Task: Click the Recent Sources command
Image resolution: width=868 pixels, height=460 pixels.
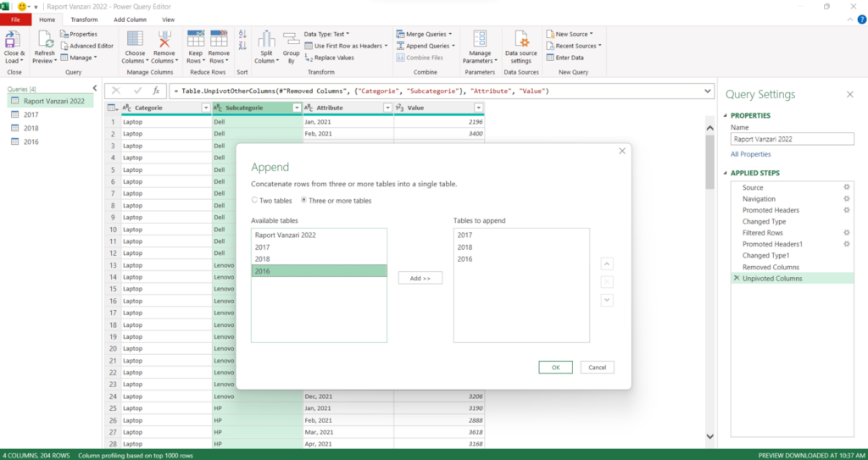Action: click(574, 46)
